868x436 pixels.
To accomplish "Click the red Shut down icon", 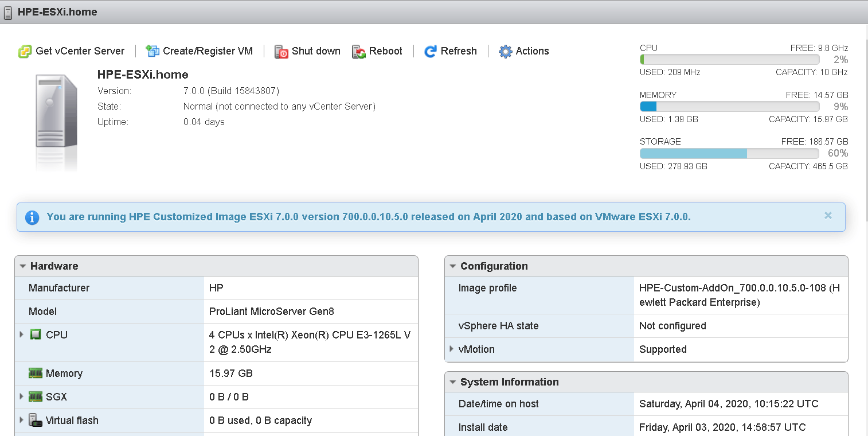I will pyautogui.click(x=281, y=52).
